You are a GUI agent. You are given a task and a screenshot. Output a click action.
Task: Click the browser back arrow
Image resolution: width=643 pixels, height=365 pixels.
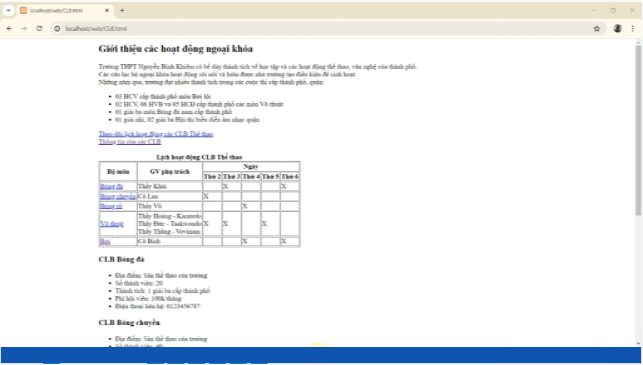[x=9, y=29]
